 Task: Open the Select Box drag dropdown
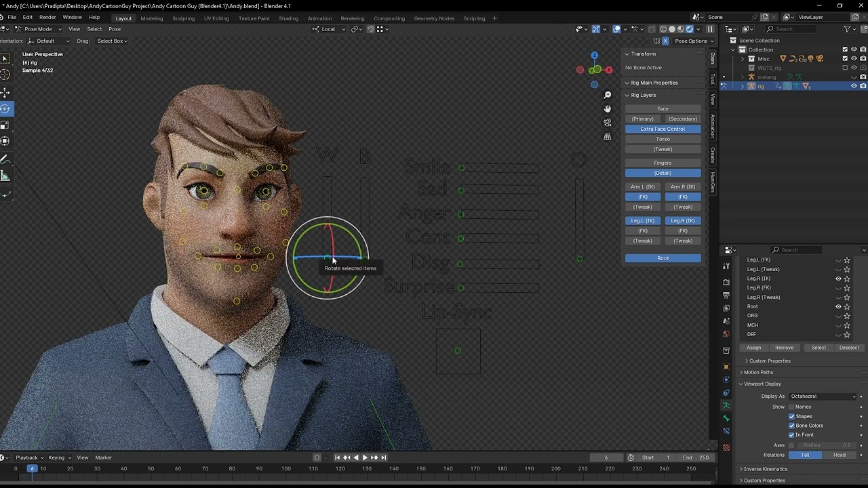click(112, 41)
